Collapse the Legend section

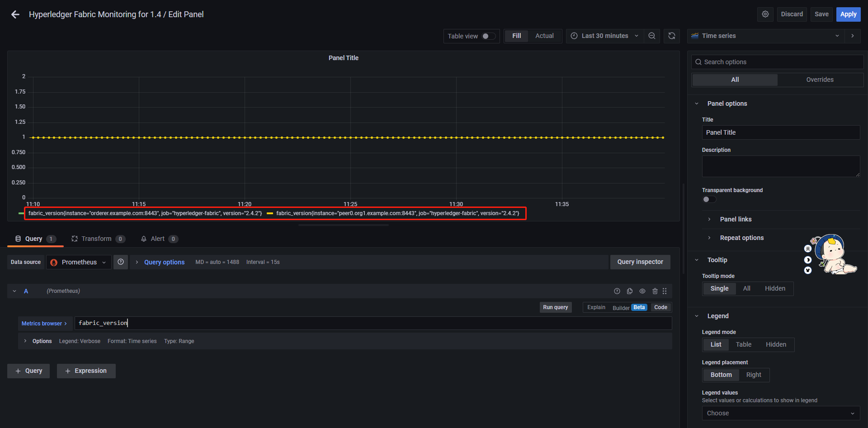[697, 316]
